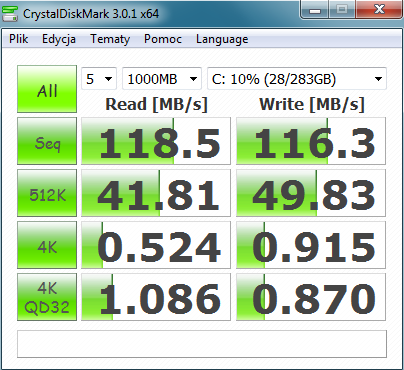Viewport: 404px width, 370px height.
Task: Select the 4K write result 0.915
Action: click(311, 245)
